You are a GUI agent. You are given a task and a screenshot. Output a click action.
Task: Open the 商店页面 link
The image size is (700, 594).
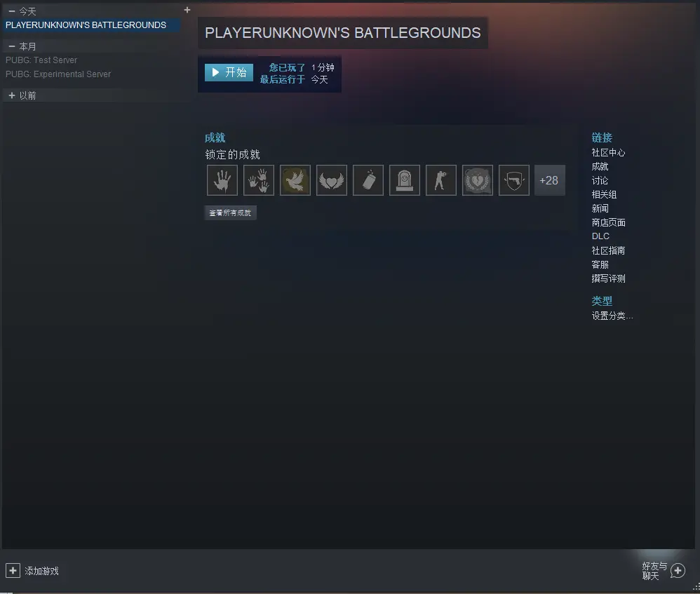point(608,222)
